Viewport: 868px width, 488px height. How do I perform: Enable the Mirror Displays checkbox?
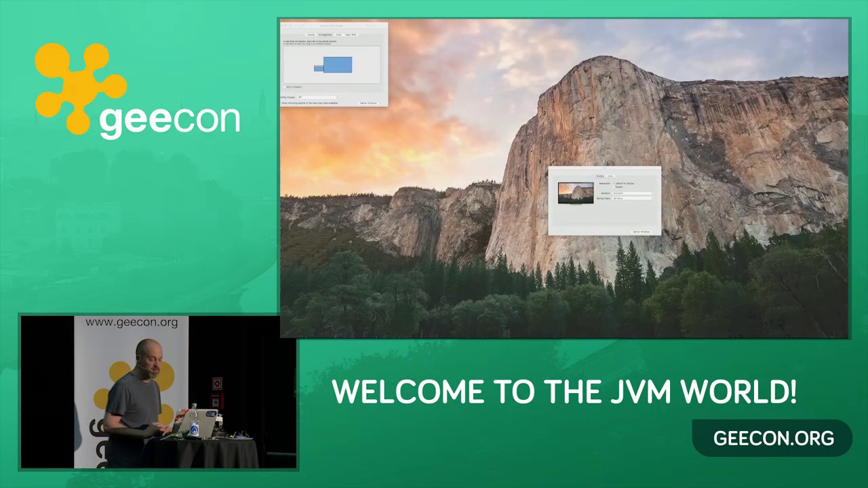(285, 87)
